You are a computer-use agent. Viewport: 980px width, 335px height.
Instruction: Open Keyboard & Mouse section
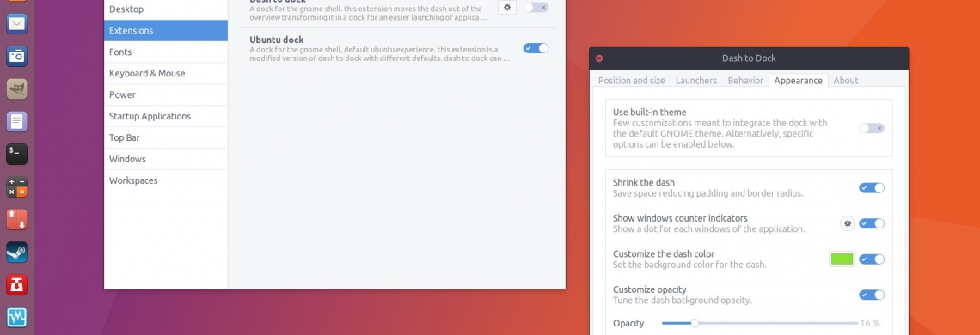point(166,73)
